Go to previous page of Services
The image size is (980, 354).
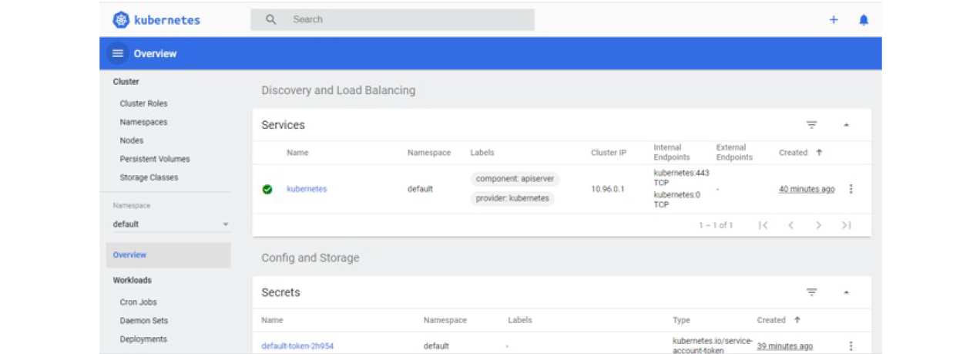[x=790, y=225]
